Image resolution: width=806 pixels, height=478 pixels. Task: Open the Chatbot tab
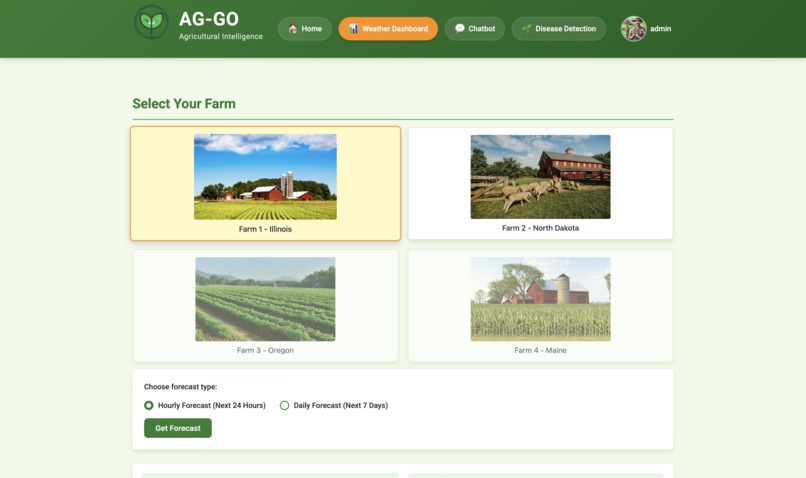(x=475, y=29)
